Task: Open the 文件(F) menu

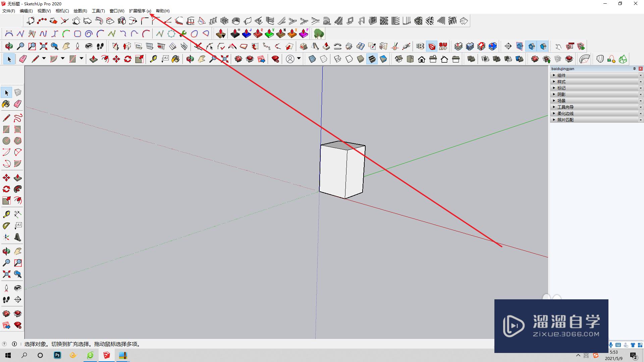Action: [9, 11]
